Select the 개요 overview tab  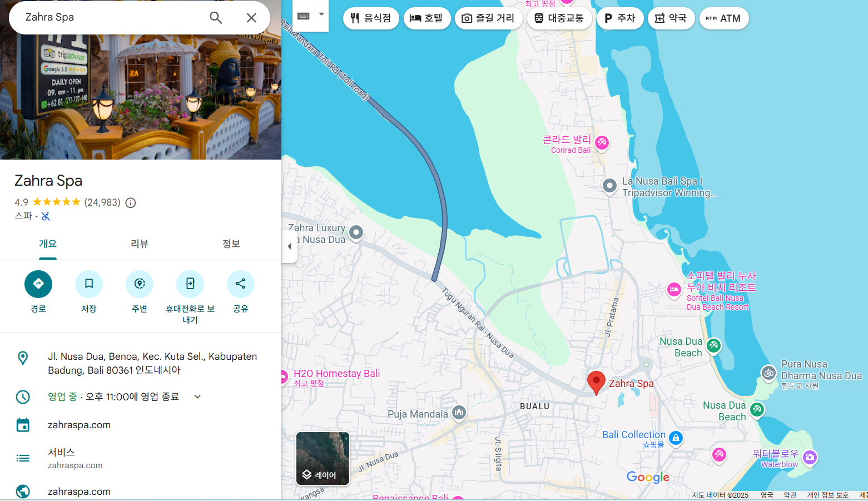[48, 244]
